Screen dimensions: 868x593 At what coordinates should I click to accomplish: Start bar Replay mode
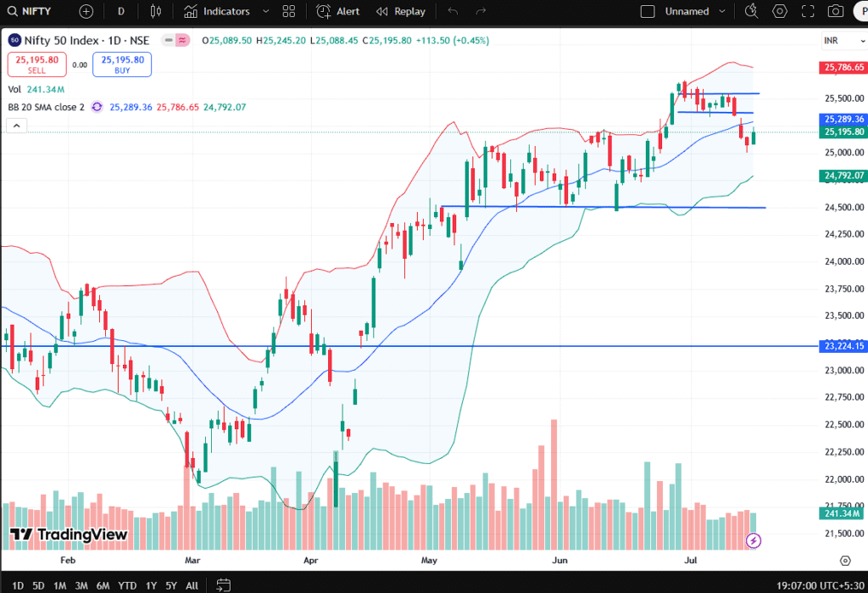point(401,11)
